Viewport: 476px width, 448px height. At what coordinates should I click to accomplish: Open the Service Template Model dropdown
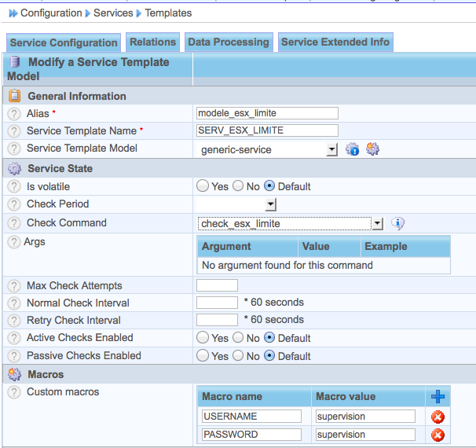pyautogui.click(x=331, y=149)
